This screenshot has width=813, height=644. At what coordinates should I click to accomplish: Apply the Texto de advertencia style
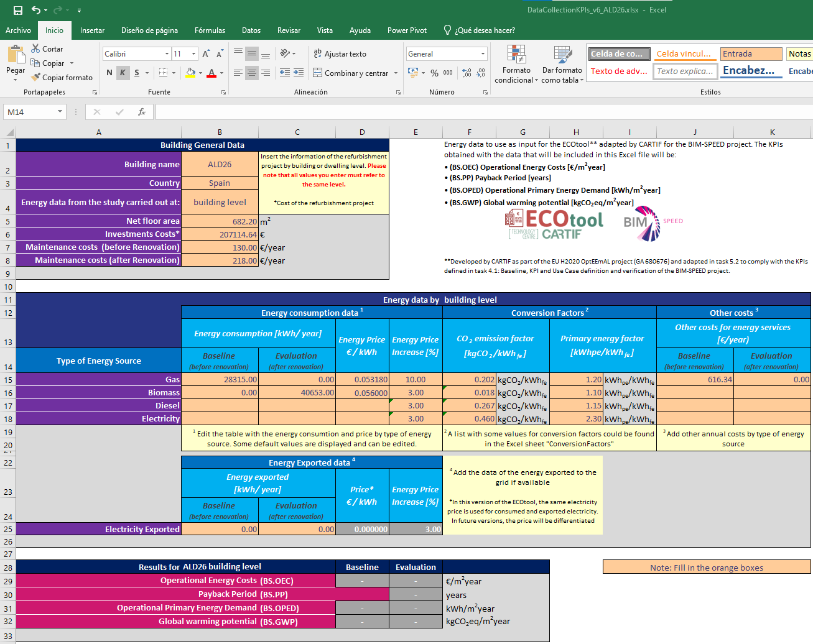tap(619, 71)
